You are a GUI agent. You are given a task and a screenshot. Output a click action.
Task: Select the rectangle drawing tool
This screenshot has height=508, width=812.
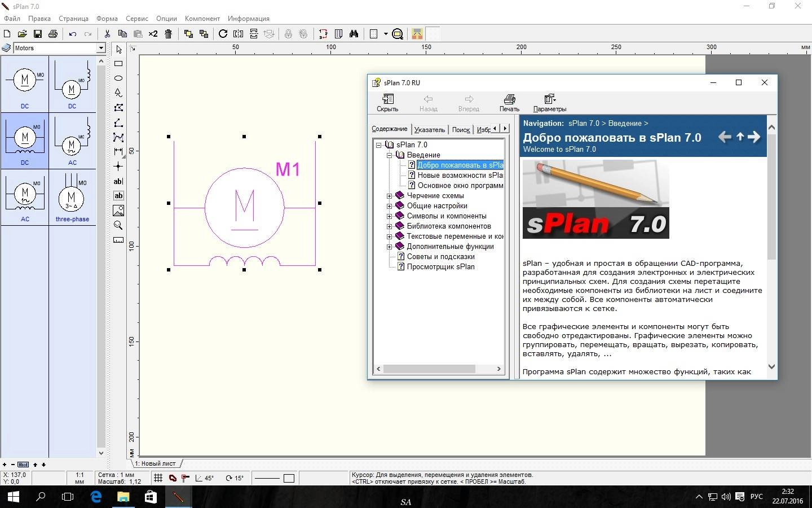coord(118,64)
